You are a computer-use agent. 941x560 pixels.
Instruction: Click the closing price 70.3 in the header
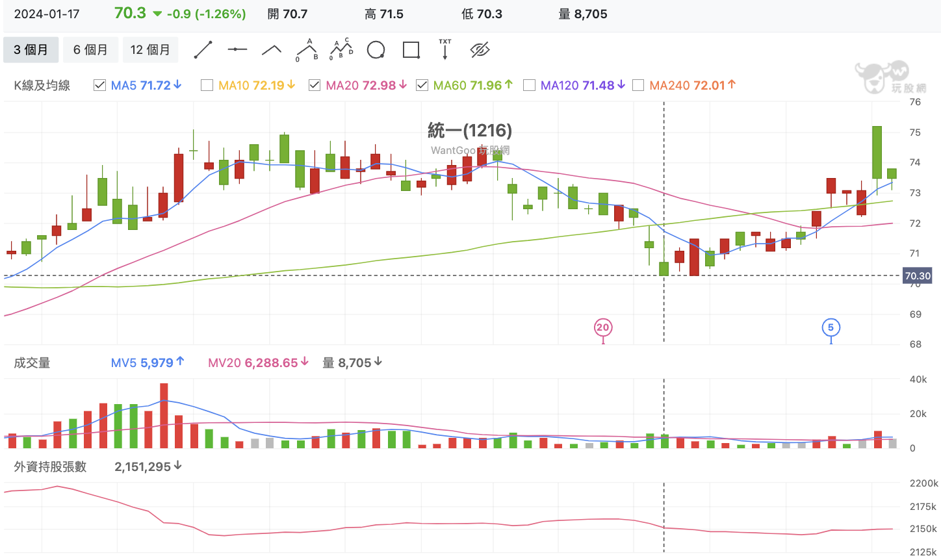coord(130,13)
